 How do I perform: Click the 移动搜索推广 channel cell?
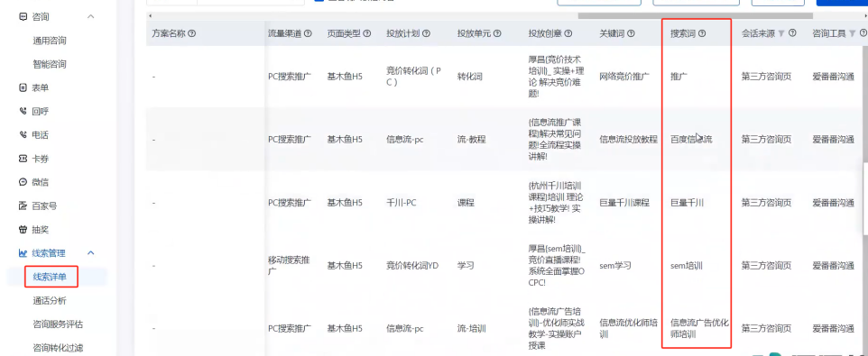pos(289,265)
